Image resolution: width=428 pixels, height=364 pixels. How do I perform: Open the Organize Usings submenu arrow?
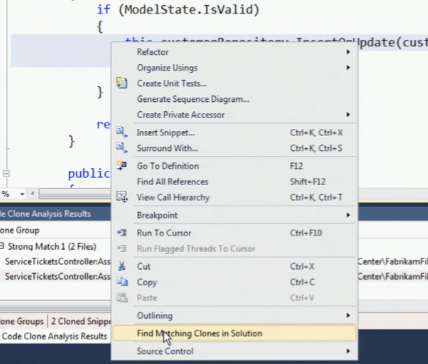[x=348, y=68]
